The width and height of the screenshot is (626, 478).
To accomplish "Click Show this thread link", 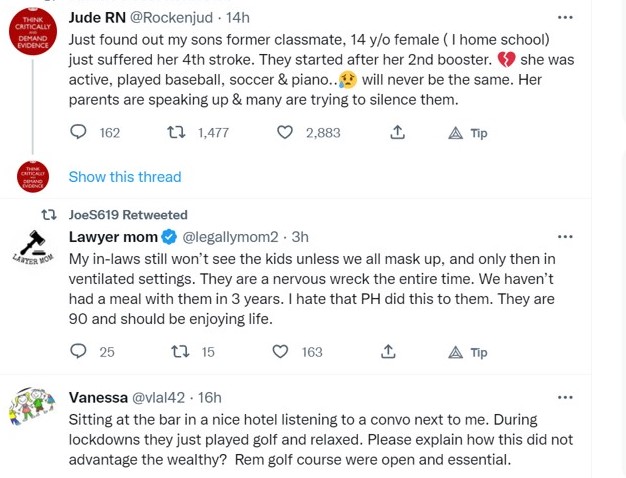I will click(x=125, y=177).
